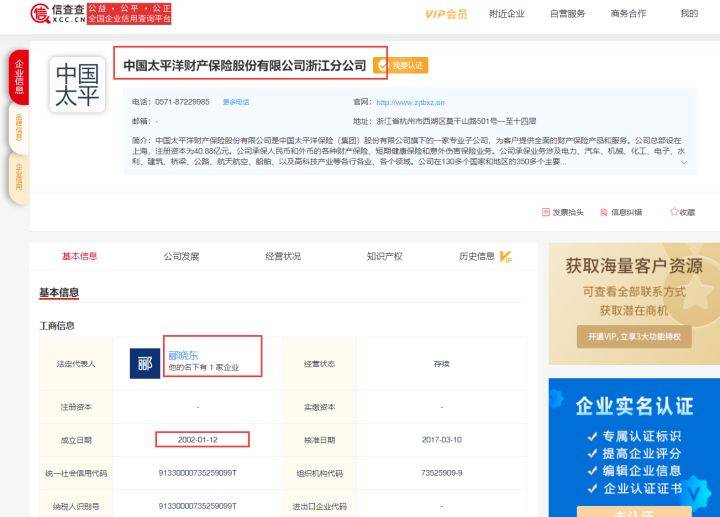Click approval date 2017-03-10
The width and height of the screenshot is (720, 517).
click(x=442, y=439)
